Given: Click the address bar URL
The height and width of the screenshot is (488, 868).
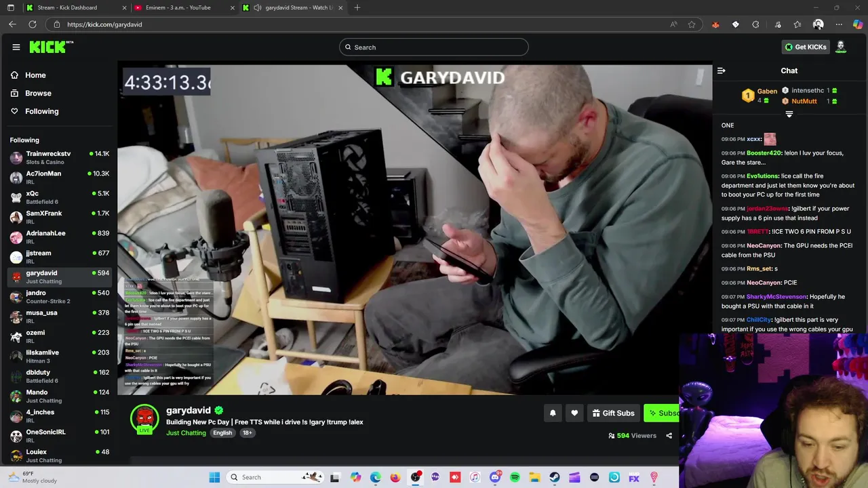Looking at the screenshot, I should pyautogui.click(x=104, y=24).
